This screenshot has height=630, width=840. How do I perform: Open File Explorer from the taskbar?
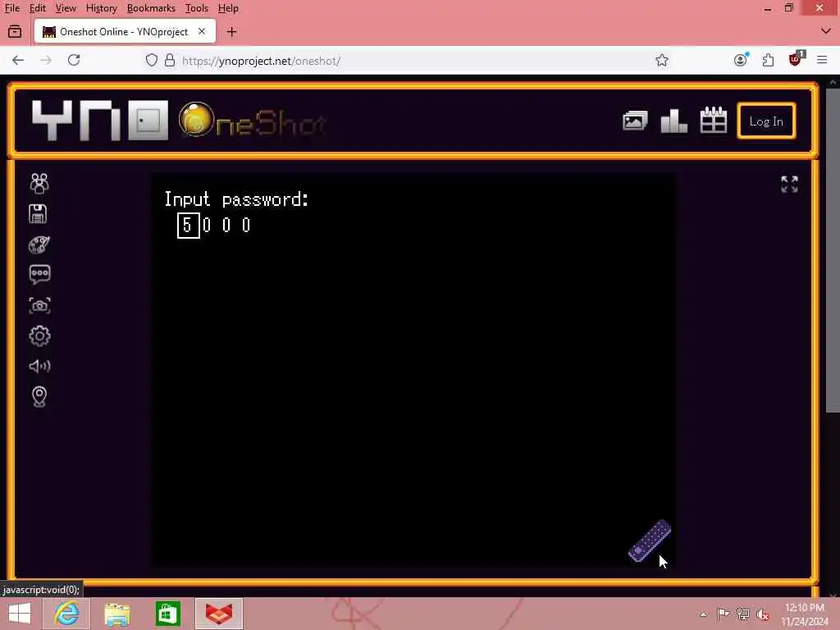tap(117, 614)
